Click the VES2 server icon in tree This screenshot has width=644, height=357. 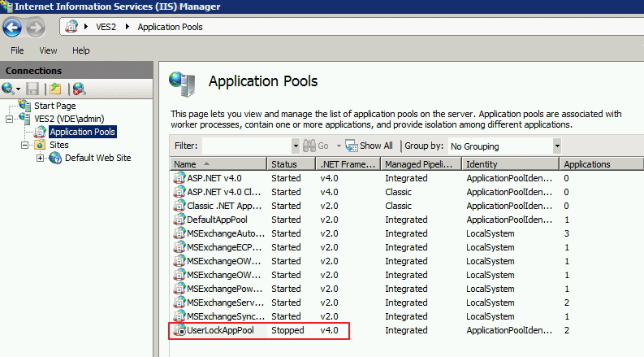[x=24, y=119]
